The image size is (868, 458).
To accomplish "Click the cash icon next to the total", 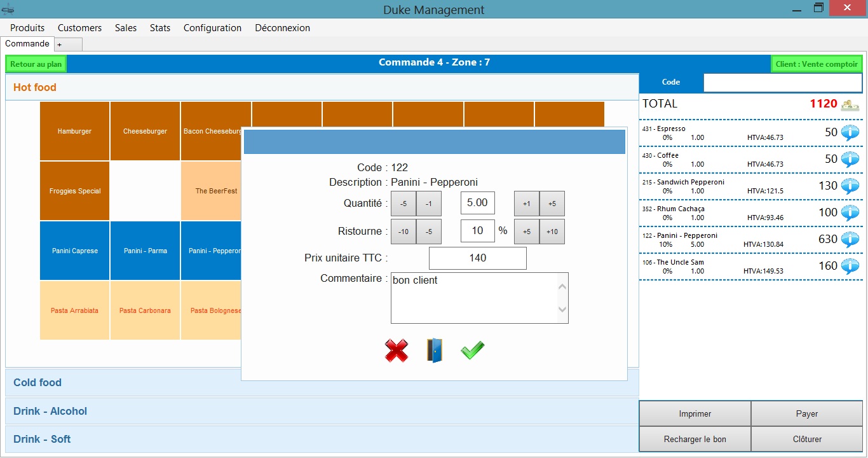I will pos(850,104).
